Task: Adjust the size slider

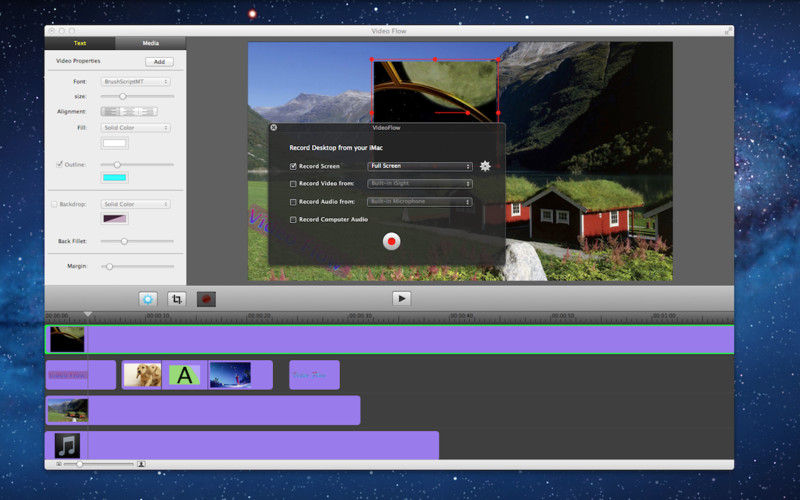Action: tap(137, 96)
